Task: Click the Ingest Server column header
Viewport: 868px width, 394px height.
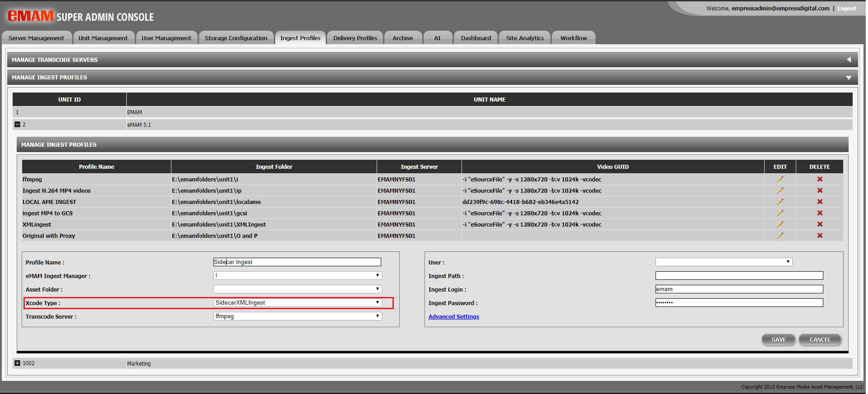Action: point(420,167)
